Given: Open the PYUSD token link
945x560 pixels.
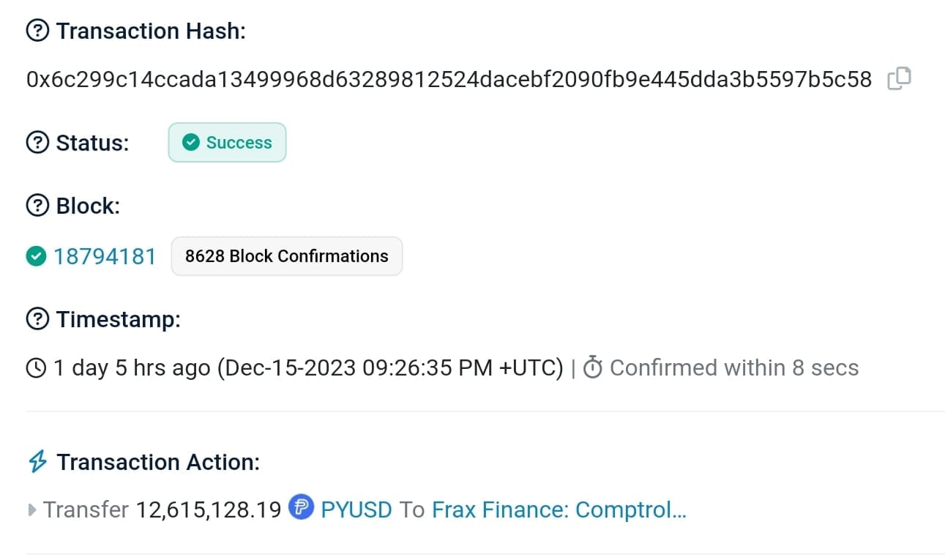Looking at the screenshot, I should [x=356, y=509].
